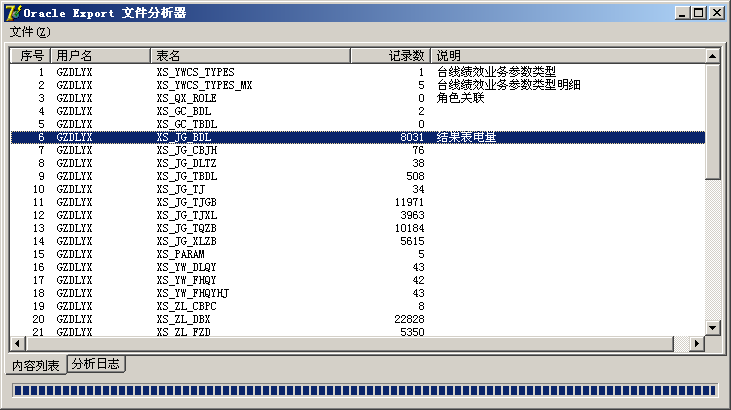The image size is (731, 410).
Task: Click the vertical scrollbar down arrow
Action: pyautogui.click(x=712, y=327)
